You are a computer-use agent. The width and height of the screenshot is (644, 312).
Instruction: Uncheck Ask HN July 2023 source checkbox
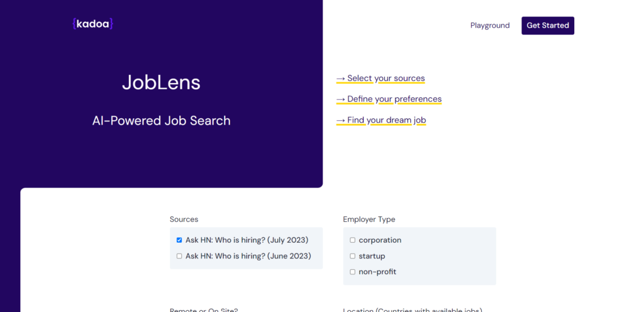179,240
